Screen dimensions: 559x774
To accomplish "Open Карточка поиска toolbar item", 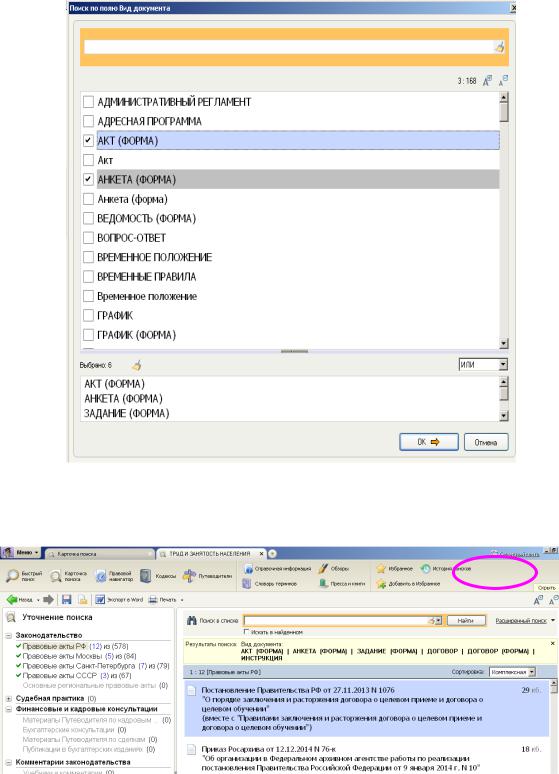I will (x=69, y=576).
